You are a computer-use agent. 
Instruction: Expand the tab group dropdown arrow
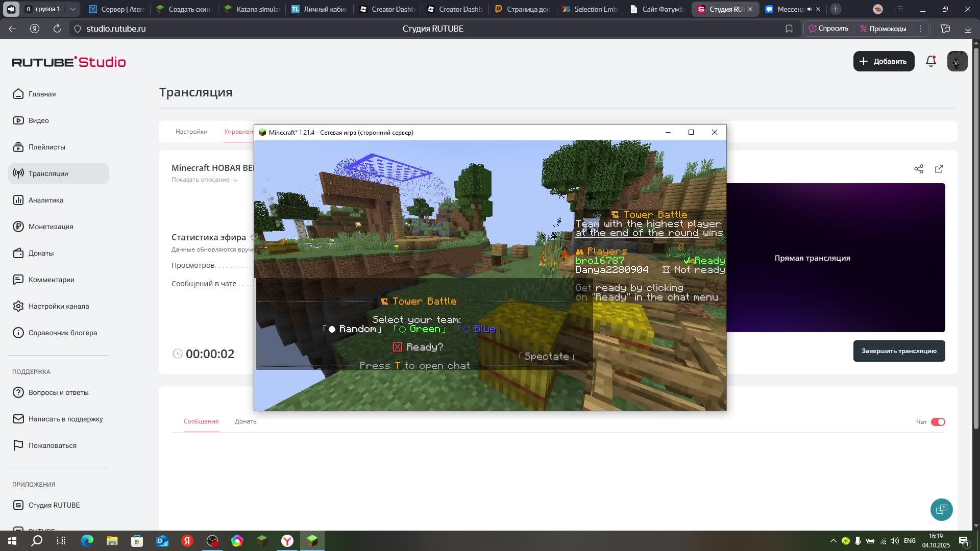pyautogui.click(x=72, y=9)
